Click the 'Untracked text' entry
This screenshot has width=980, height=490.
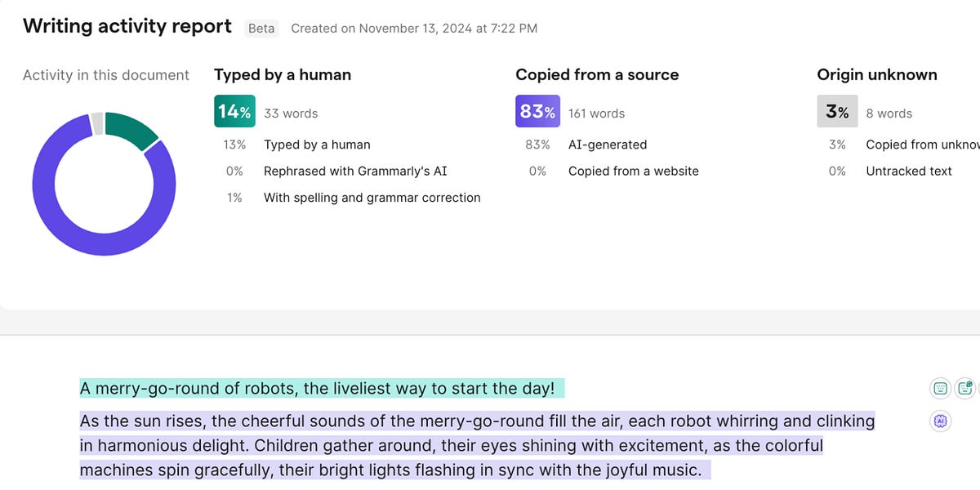click(907, 171)
